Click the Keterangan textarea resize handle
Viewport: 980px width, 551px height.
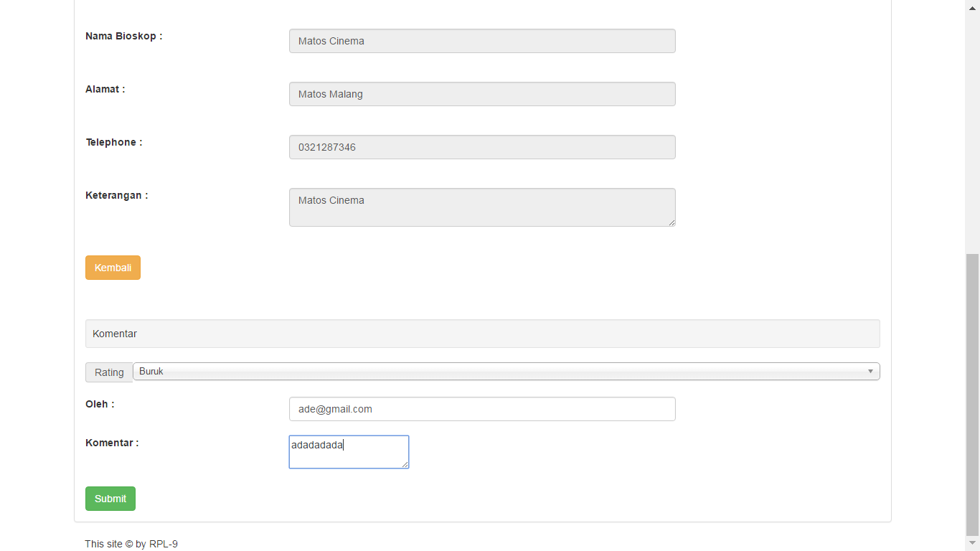pos(672,222)
